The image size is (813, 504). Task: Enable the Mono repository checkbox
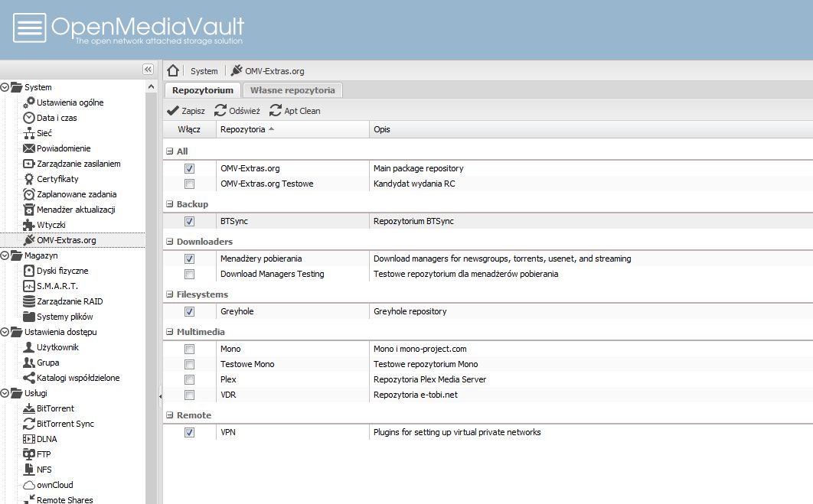tap(189, 349)
